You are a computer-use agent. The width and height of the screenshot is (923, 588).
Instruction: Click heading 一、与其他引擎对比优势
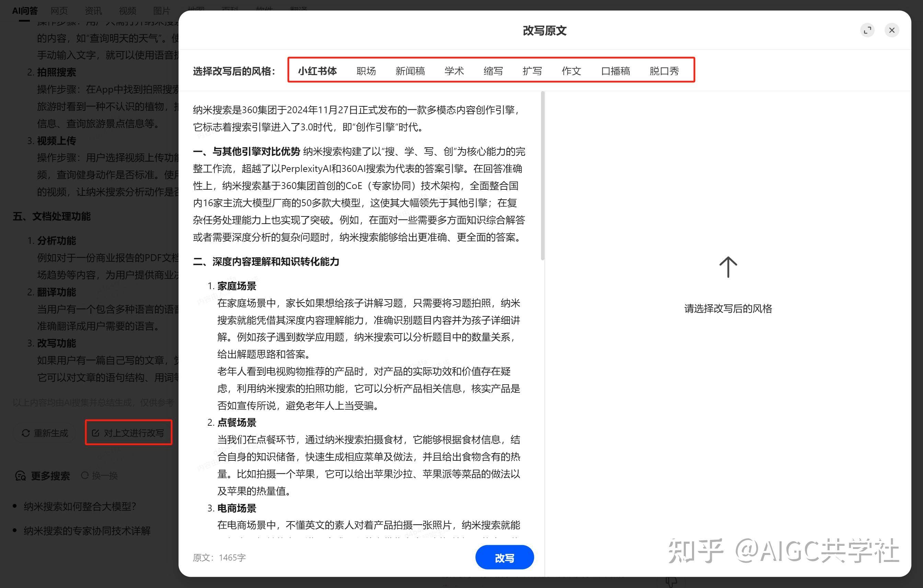(246, 151)
